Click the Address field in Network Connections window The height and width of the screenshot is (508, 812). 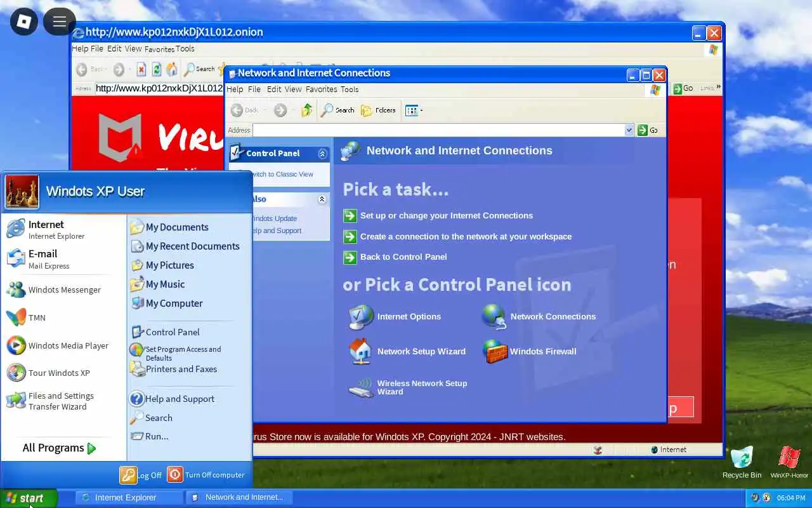pos(438,130)
